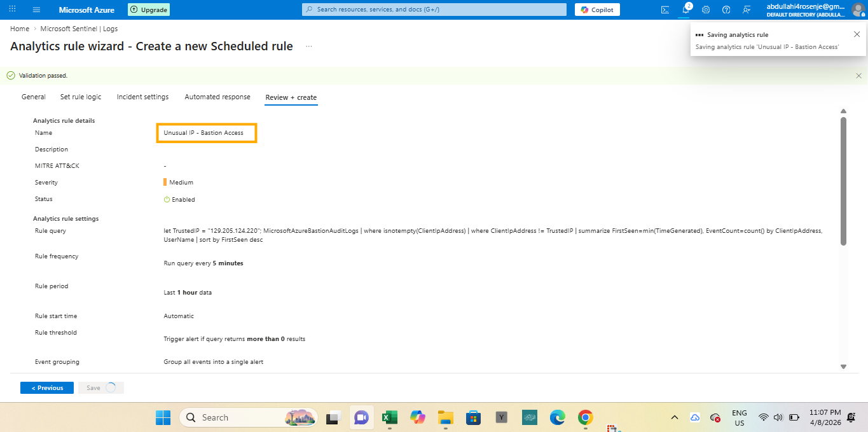Click the ENG US language indicator
This screenshot has height=432, width=868.
coord(740,417)
